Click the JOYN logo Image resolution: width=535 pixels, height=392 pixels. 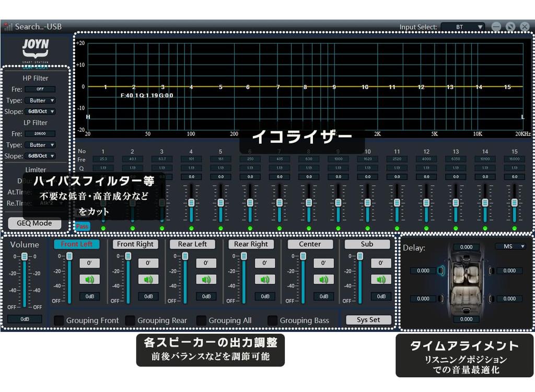pos(36,49)
